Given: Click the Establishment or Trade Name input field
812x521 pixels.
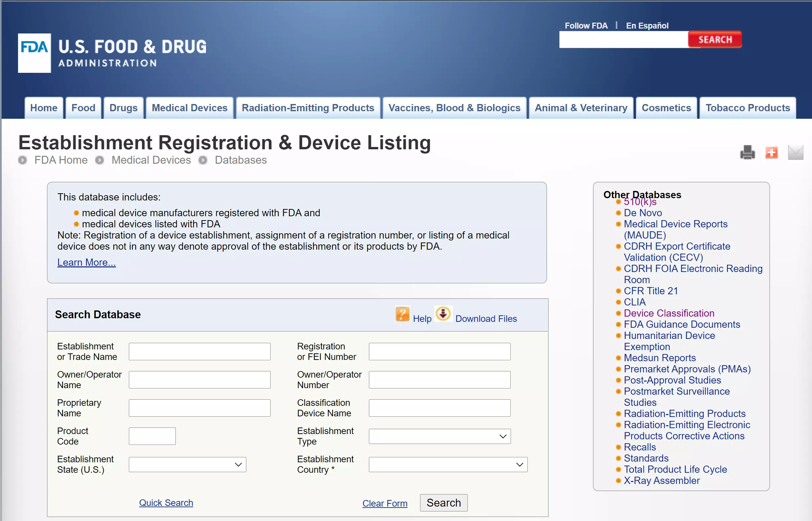Looking at the screenshot, I should coord(199,350).
